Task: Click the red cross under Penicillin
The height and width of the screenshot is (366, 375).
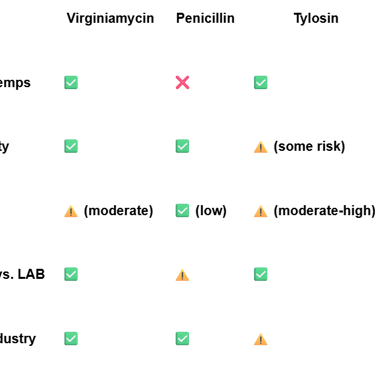Action: coord(182,83)
